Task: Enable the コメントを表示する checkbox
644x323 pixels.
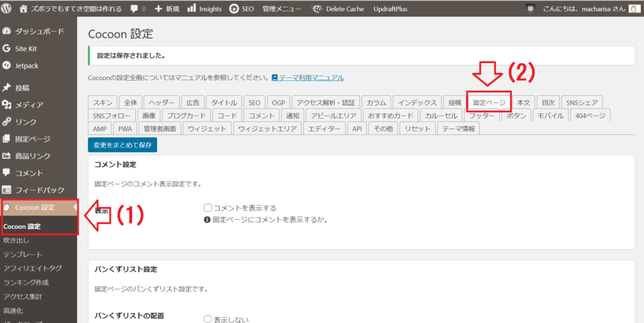Action: point(208,208)
